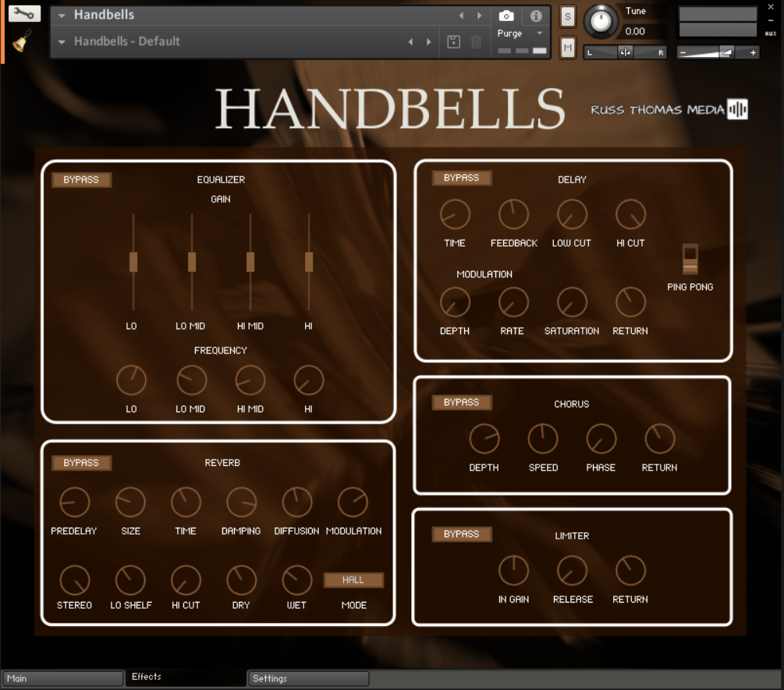Click the Chorus Speed knob
This screenshot has width=784, height=690.
coord(542,439)
